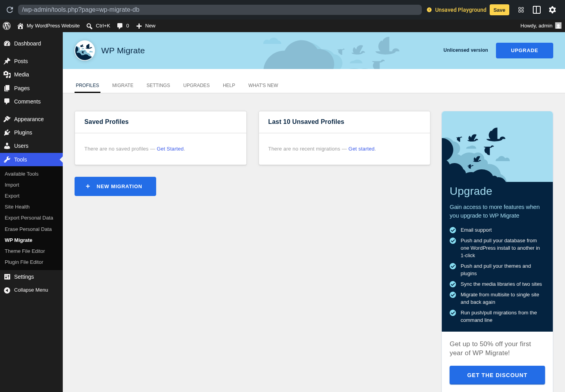The height and width of the screenshot is (392, 565).
Task: Switch to the Profiles tab
Action: [x=87, y=85]
